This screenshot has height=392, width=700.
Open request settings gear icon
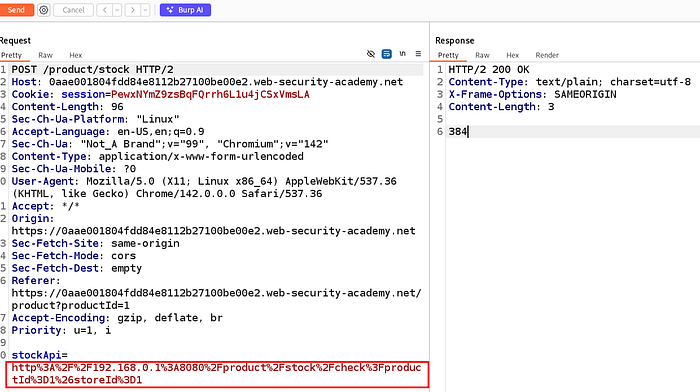click(44, 10)
